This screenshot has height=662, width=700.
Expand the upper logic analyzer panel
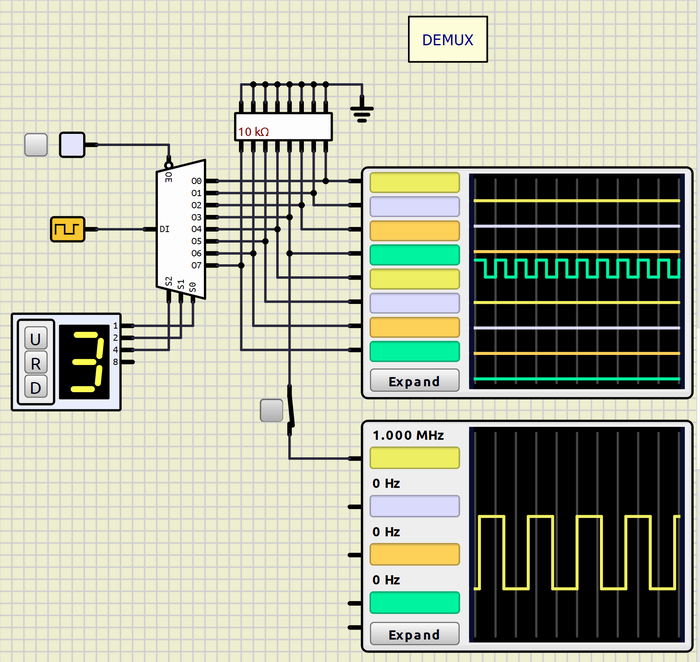[x=414, y=381]
